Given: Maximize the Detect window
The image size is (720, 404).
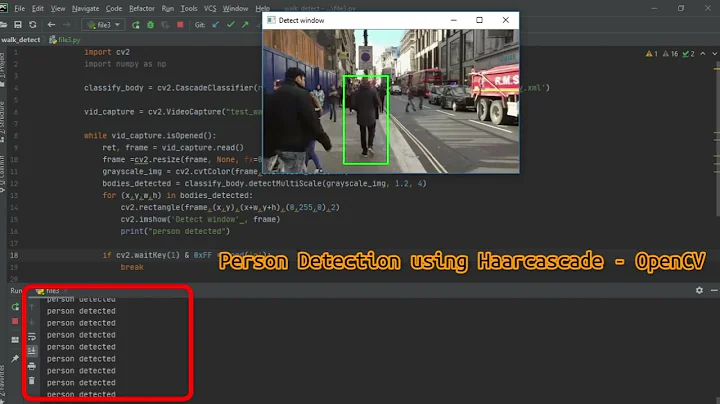Looking at the screenshot, I should [x=479, y=20].
